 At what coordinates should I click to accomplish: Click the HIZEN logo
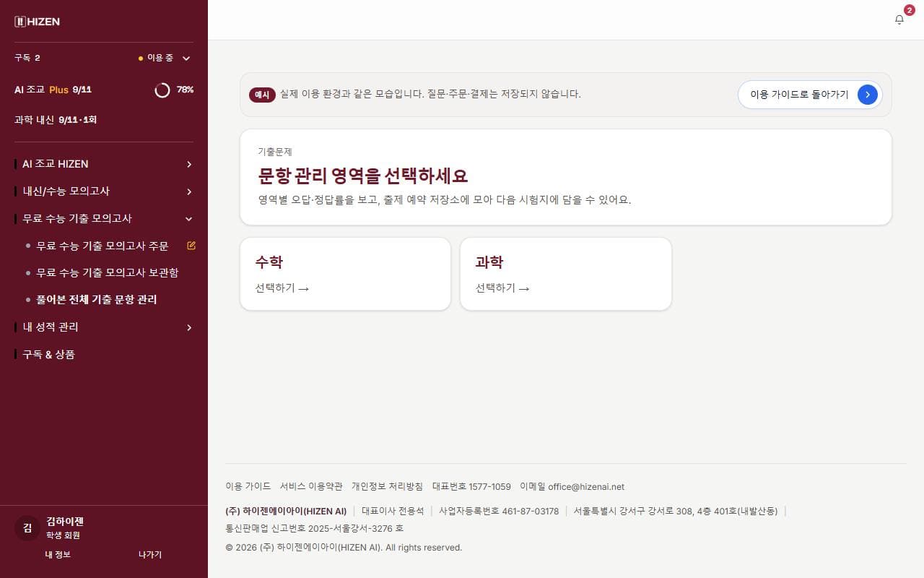pos(37,22)
